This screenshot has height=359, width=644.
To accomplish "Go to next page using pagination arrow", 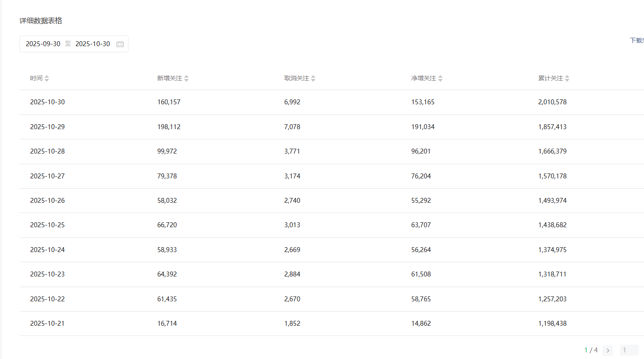I will click(x=608, y=350).
